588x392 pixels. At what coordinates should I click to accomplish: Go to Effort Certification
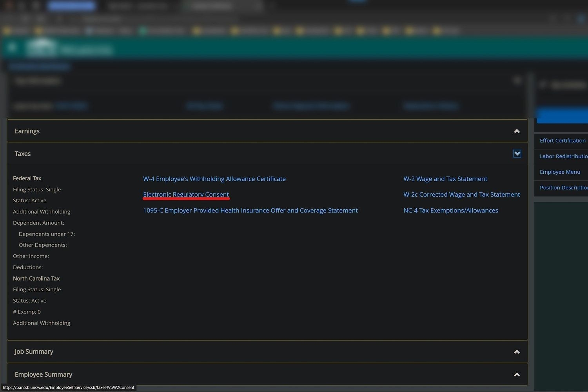[562, 141]
